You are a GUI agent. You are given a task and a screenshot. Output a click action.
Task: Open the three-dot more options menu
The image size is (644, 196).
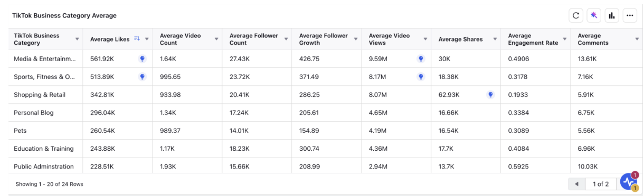tap(630, 15)
